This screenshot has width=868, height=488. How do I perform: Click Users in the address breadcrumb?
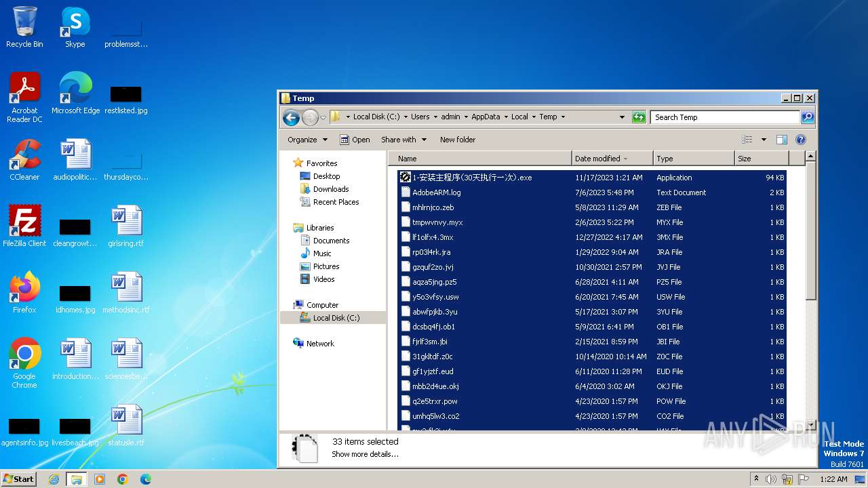point(420,117)
